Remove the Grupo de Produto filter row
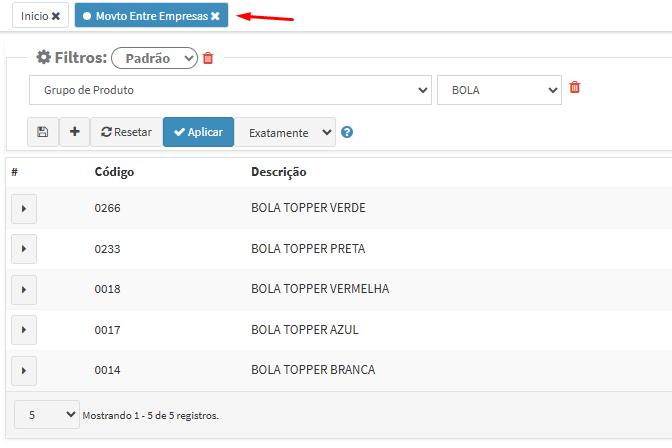 (x=574, y=88)
